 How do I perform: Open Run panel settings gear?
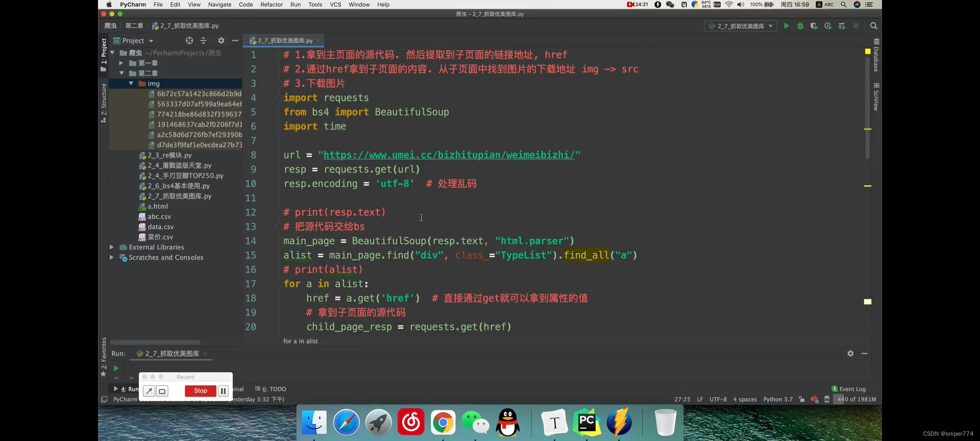click(x=850, y=354)
